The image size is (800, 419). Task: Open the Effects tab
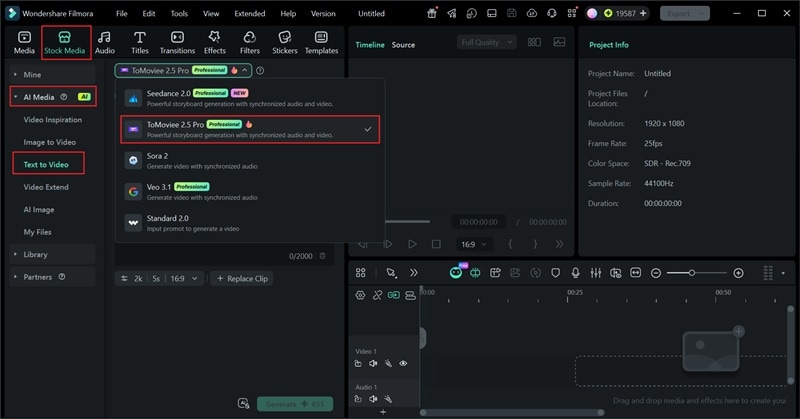point(214,43)
